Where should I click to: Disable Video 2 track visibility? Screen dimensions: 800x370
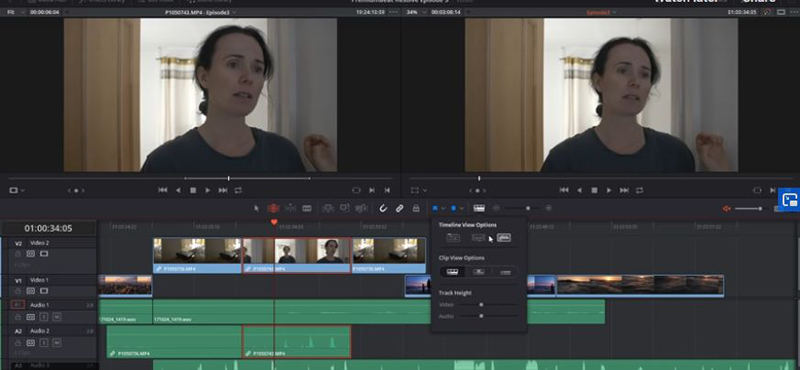[44, 254]
